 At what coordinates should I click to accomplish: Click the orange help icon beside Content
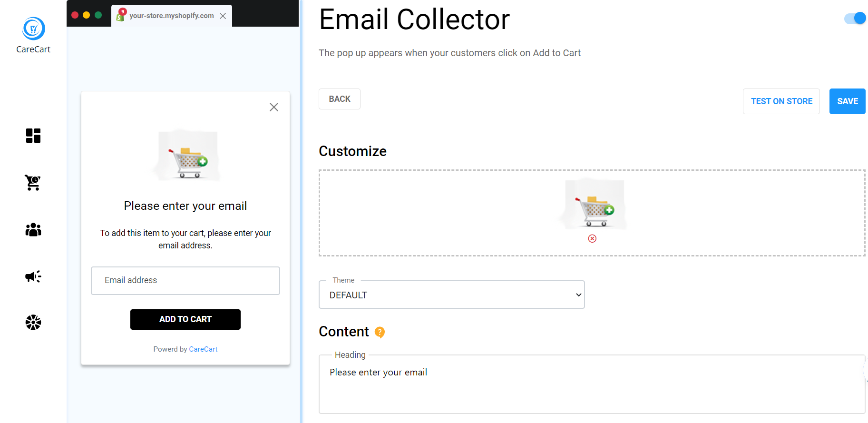[380, 332]
